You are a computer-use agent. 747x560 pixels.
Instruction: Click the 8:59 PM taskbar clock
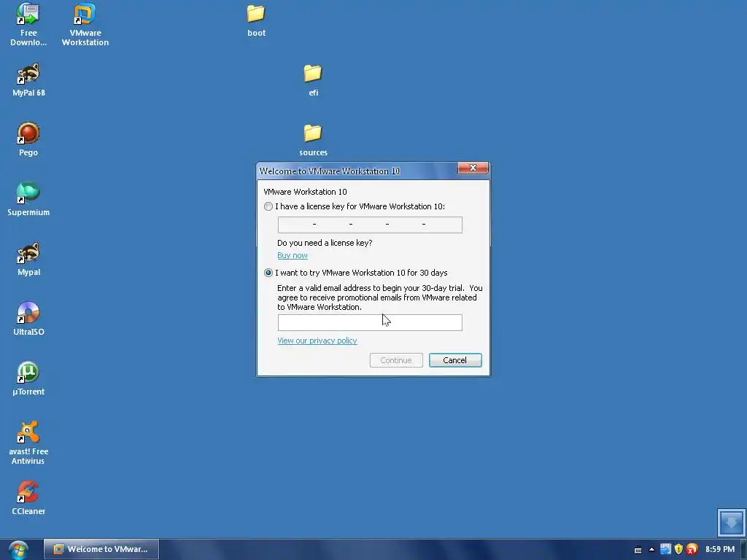pos(720,549)
